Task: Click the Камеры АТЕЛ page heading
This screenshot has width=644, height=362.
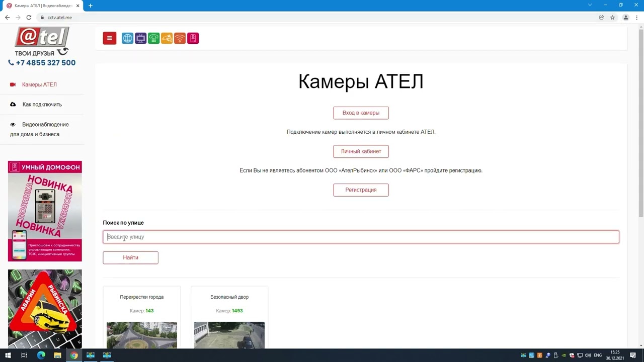Action: 361,81
